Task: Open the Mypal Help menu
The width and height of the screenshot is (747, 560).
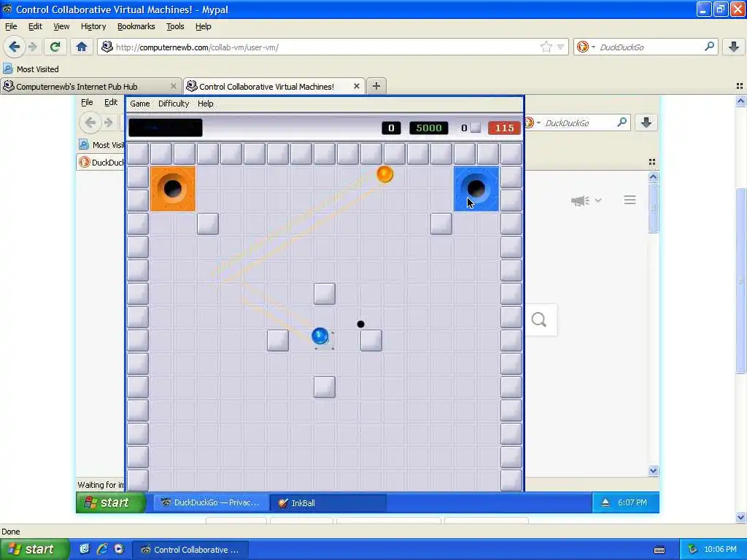Action: (204, 26)
